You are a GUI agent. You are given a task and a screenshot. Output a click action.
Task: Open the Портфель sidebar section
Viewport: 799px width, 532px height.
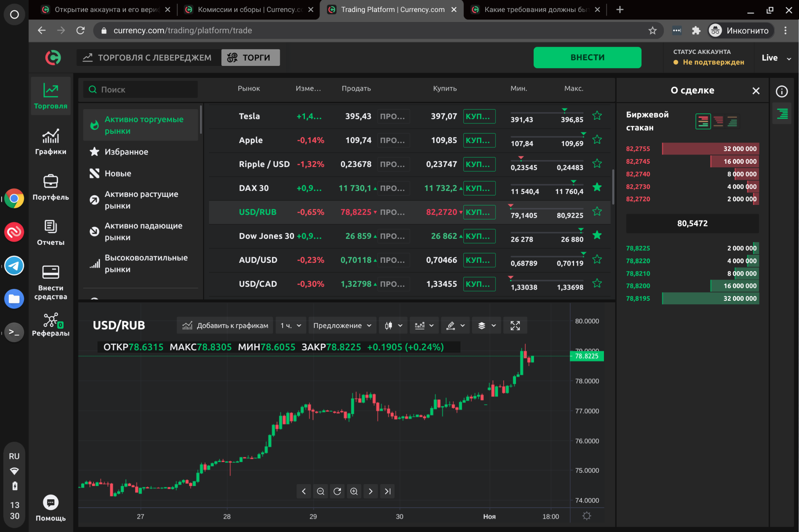click(x=51, y=187)
